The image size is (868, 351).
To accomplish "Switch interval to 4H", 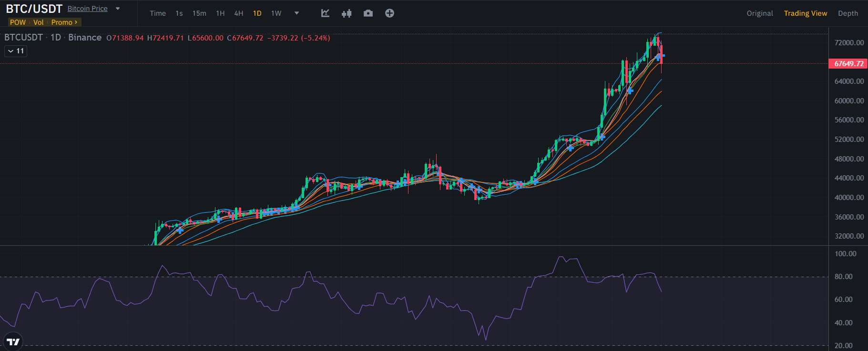I will coord(239,13).
